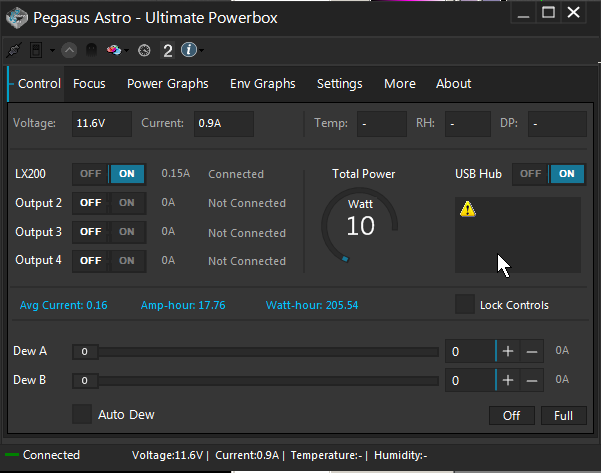Open dropdown arrow beside the device icon
601x473 pixels.
[52, 51]
